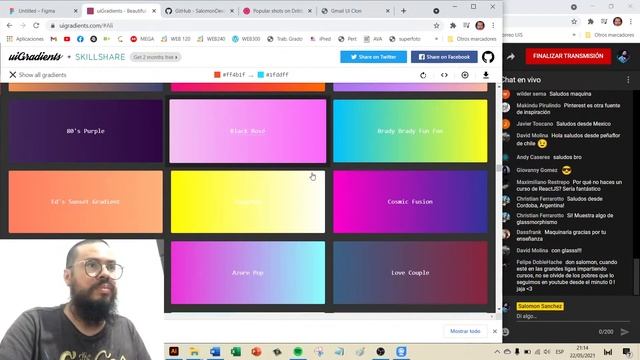640x360 pixels.
Task: Select Ed's Sunset Gradient card
Action: pyautogui.click(x=85, y=202)
